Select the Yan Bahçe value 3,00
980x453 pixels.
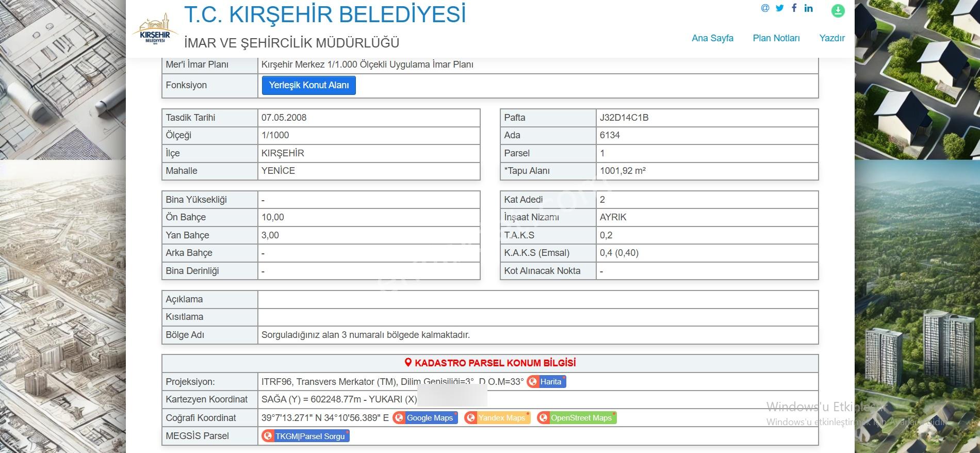pyautogui.click(x=270, y=235)
